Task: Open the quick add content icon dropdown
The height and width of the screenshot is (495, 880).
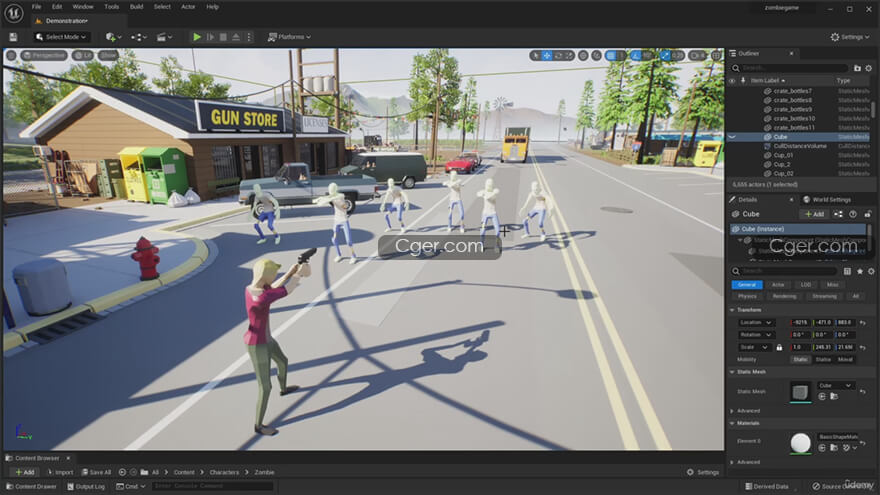Action: pyautogui.click(x=114, y=37)
